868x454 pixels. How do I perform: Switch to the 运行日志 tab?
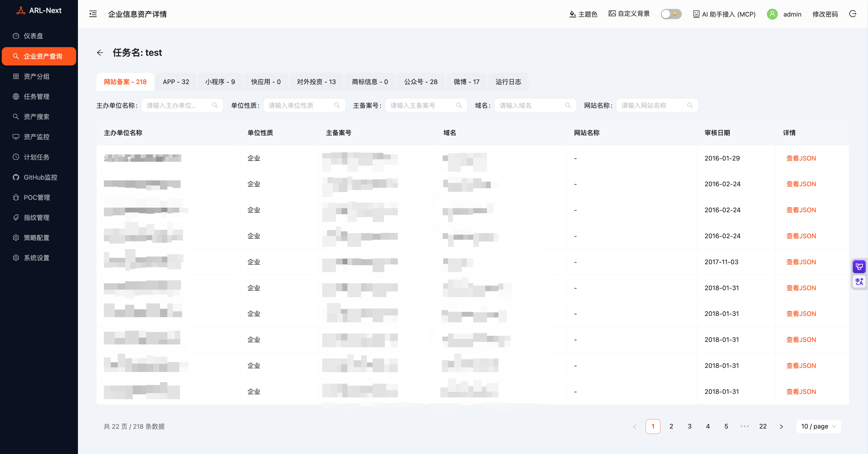[508, 82]
